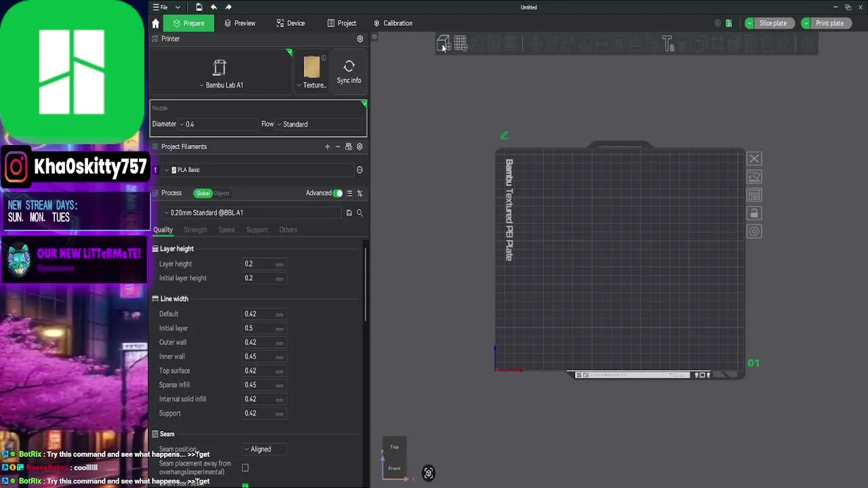The height and width of the screenshot is (488, 868).
Task: Open Printer settings gear icon
Action: pyautogui.click(x=360, y=39)
